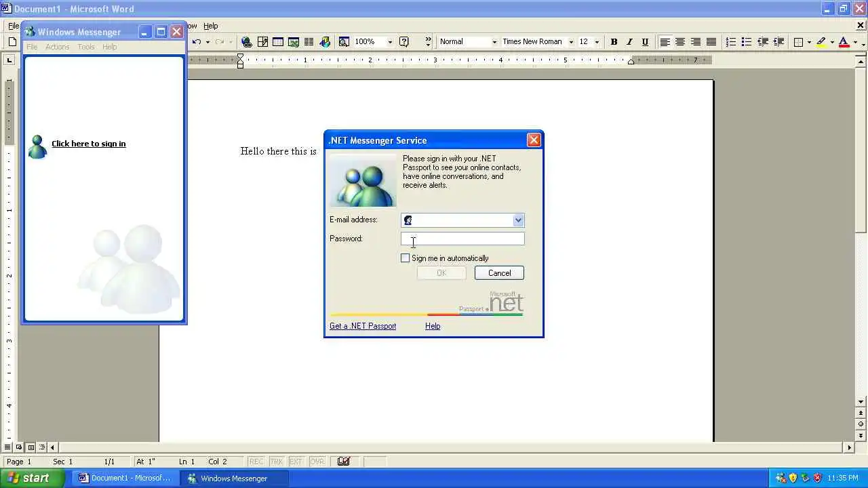Center align text
This screenshot has width=868, height=488.
click(x=680, y=42)
